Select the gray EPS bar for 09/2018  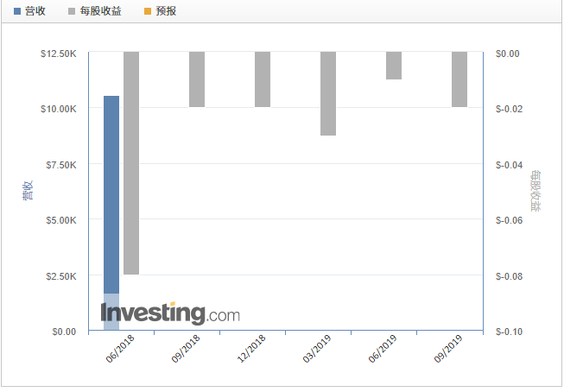(197, 79)
